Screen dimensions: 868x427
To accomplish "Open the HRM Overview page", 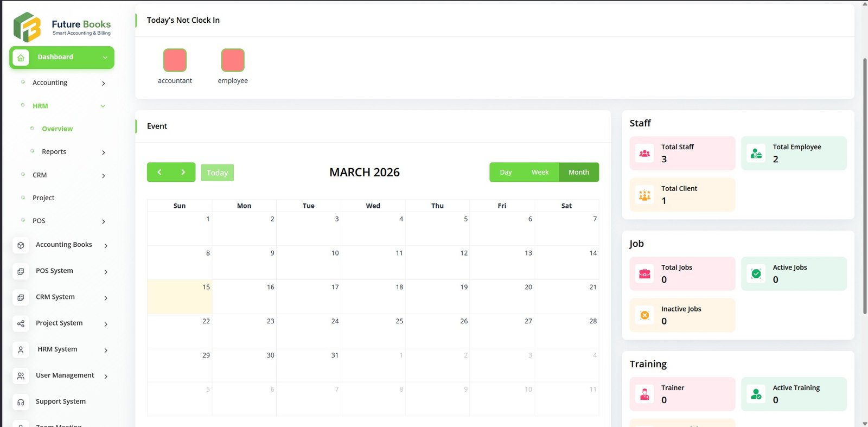I will 57,129.
